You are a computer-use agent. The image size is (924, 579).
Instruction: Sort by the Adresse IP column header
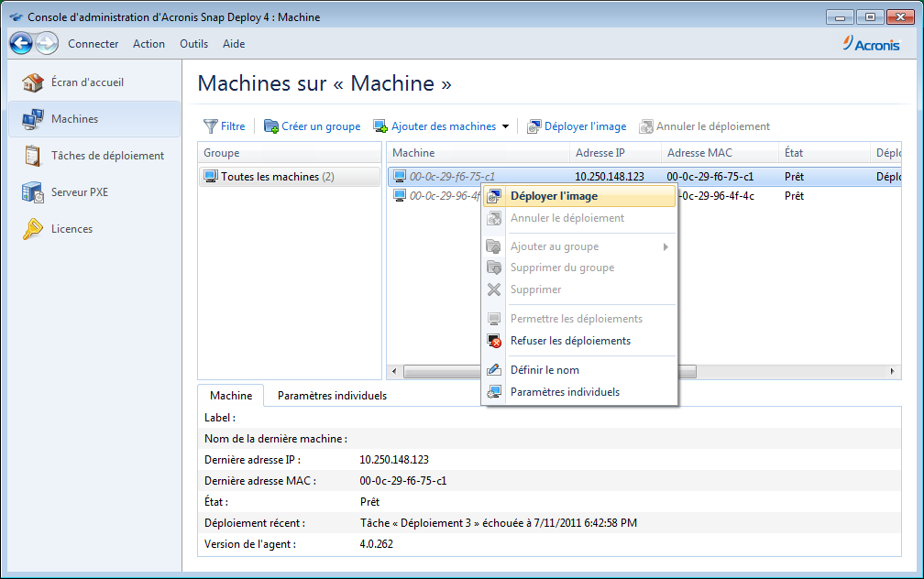tap(613, 153)
